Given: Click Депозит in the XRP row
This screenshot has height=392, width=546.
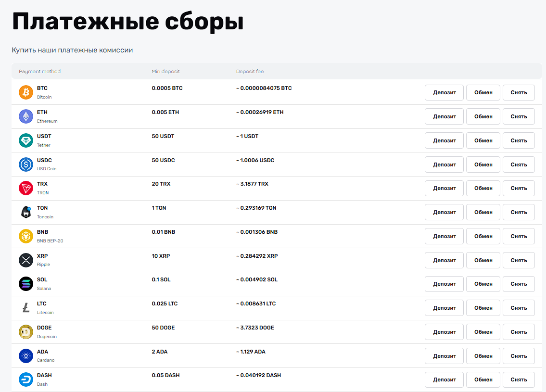Looking at the screenshot, I should click(444, 260).
